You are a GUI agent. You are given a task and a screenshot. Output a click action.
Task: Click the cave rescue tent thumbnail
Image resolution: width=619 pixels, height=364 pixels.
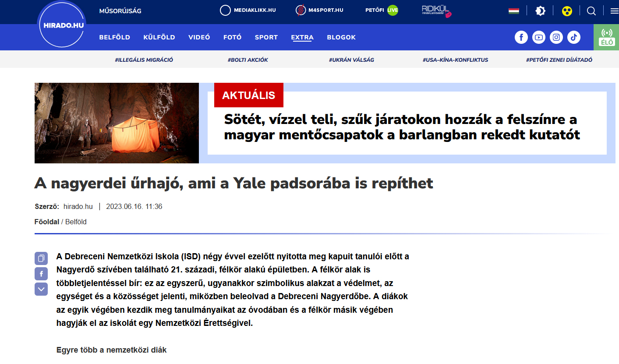(117, 123)
